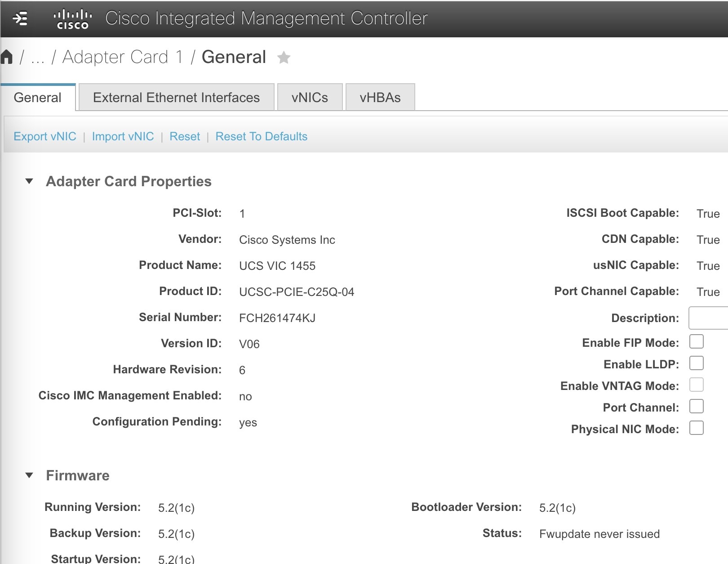The width and height of the screenshot is (728, 564).
Task: Switch to the vHBAs tab
Action: (x=380, y=97)
